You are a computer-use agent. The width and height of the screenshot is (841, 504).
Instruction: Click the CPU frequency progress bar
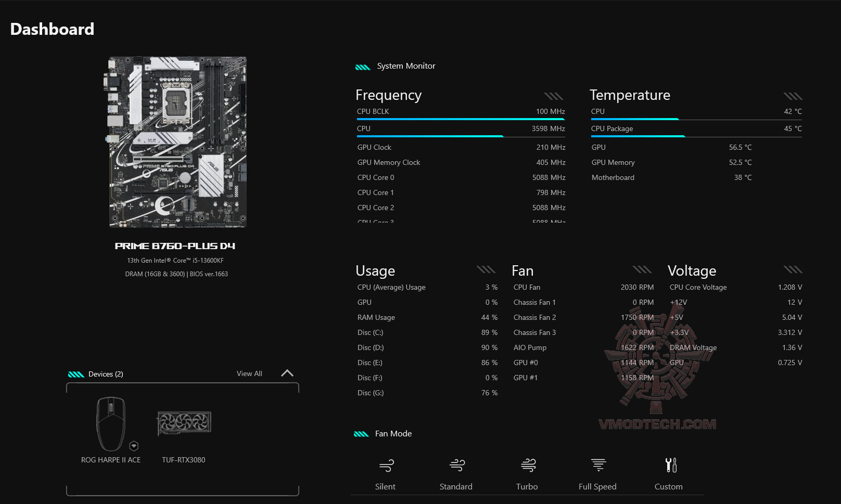[461, 136]
